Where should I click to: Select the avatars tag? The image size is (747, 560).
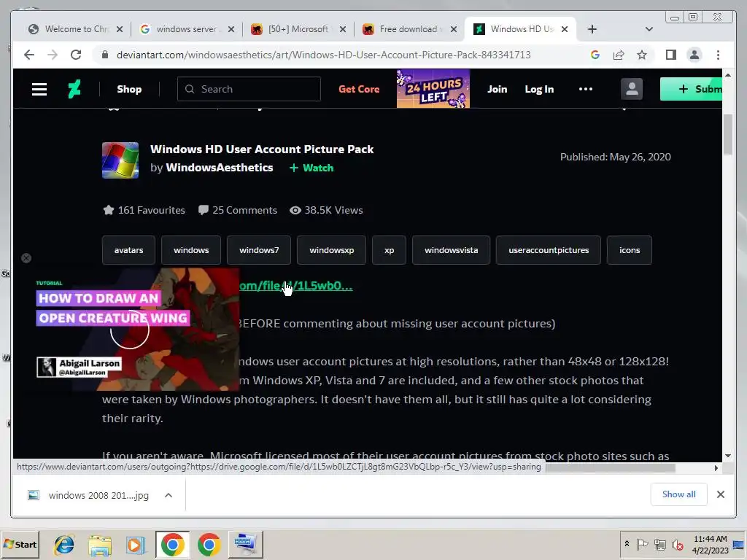click(128, 250)
